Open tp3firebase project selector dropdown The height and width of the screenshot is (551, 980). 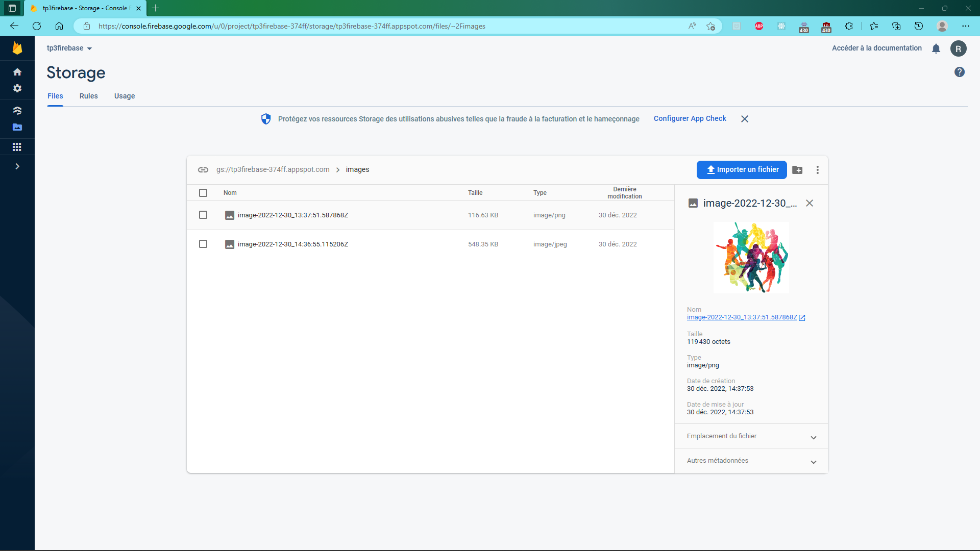click(69, 48)
